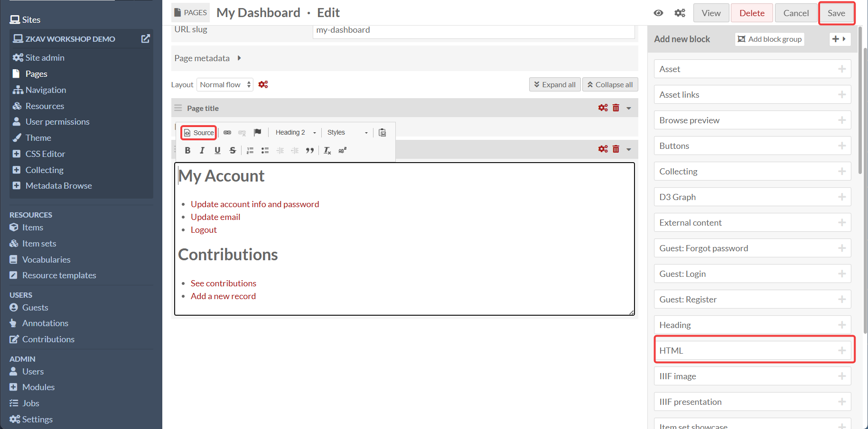The height and width of the screenshot is (429, 868).
Task: Click the Cancel button
Action: click(796, 13)
